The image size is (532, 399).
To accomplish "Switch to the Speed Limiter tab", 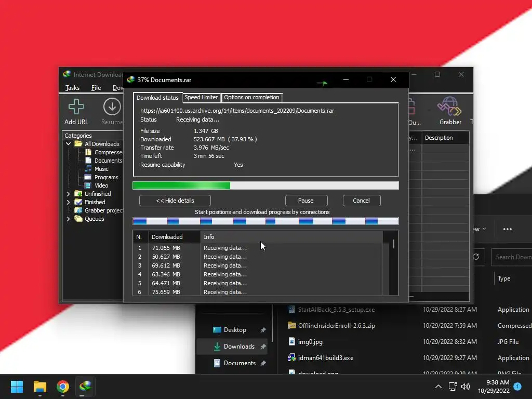I will [201, 97].
